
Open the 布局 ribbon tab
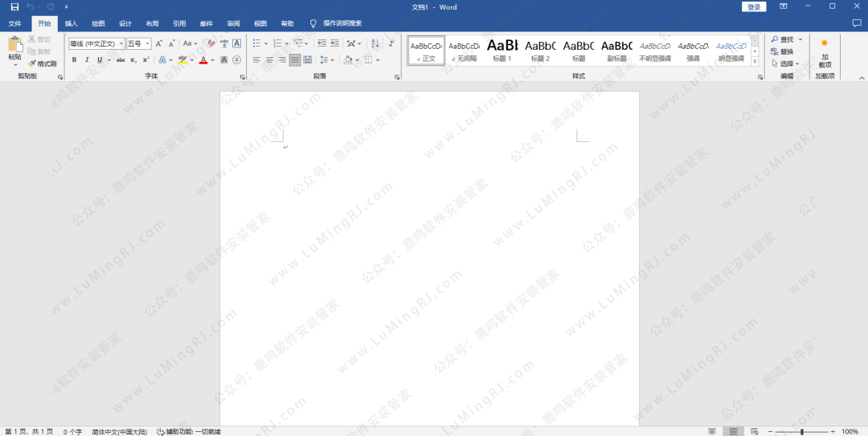pos(152,24)
